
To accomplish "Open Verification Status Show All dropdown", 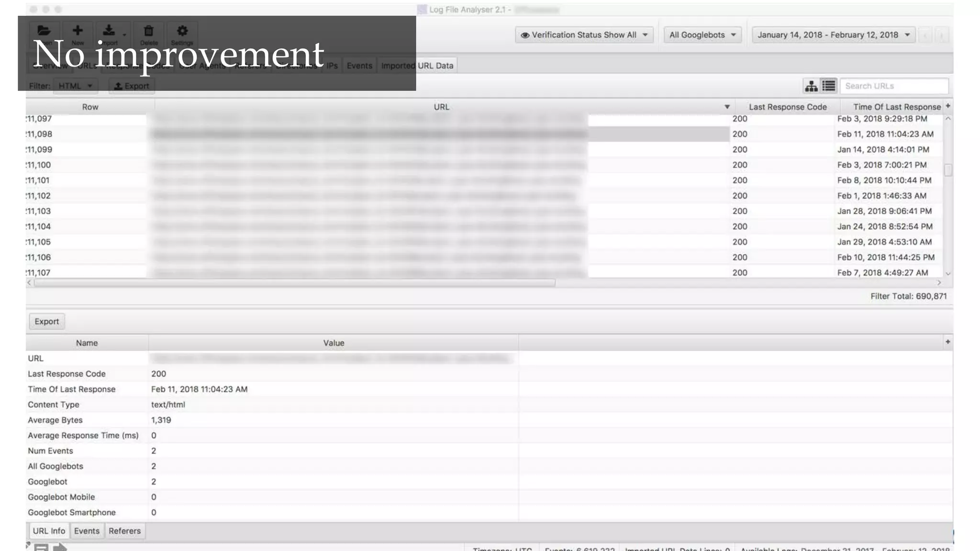I will coord(584,35).
